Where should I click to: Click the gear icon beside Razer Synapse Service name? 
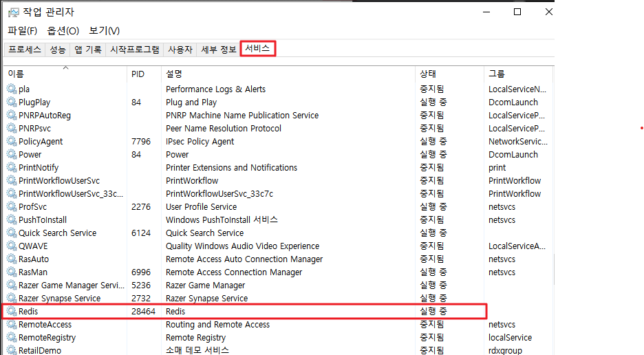tap(12, 299)
